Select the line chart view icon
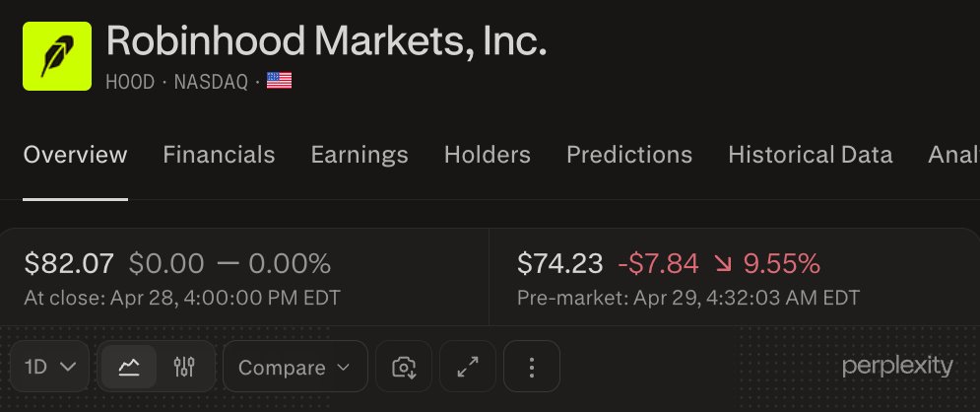 (128, 367)
